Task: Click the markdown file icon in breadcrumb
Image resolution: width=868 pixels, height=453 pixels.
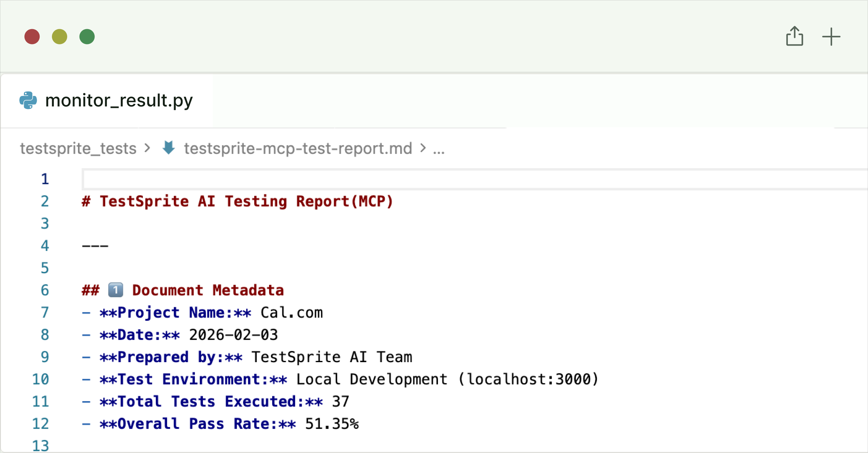Action: [169, 148]
